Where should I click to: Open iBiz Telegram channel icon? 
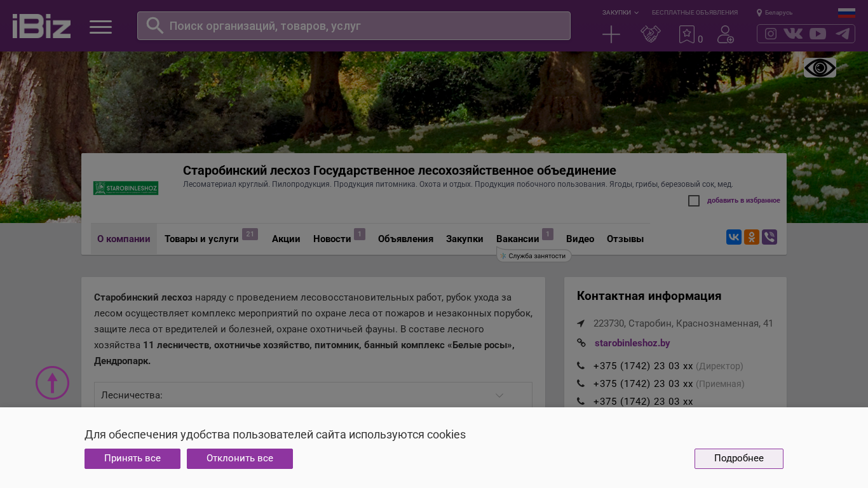click(843, 34)
